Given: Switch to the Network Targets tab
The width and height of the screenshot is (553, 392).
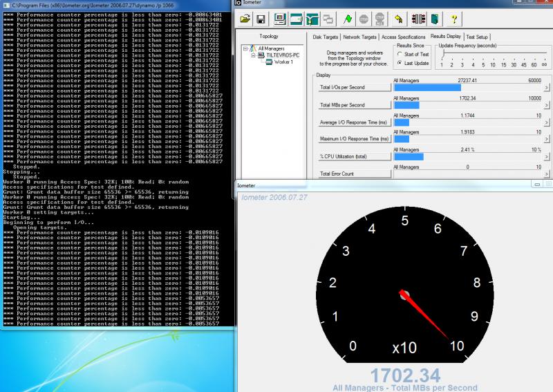Looking at the screenshot, I should [359, 37].
